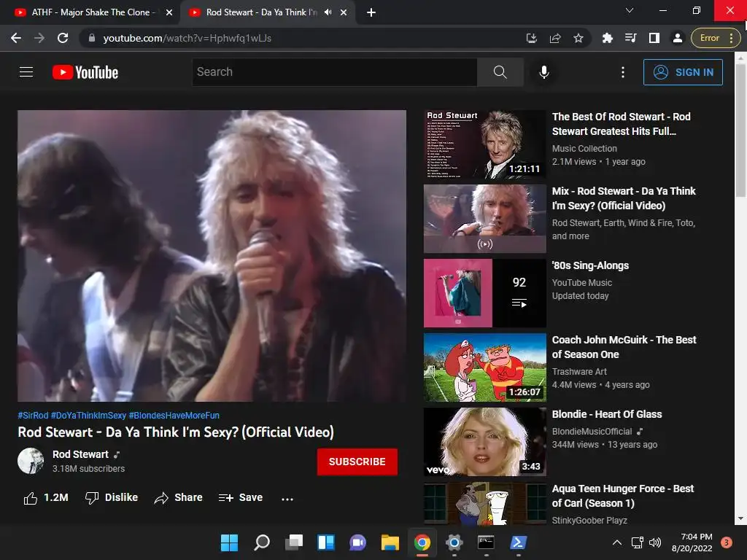Toggle Chrome side panel
Viewport: 747px width, 560px height.
(654, 38)
